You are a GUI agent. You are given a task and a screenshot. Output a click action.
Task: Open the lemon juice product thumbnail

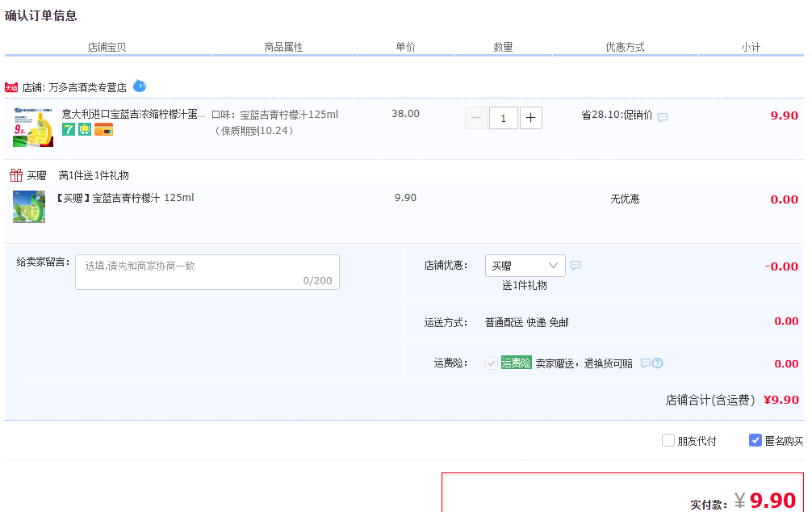33,128
